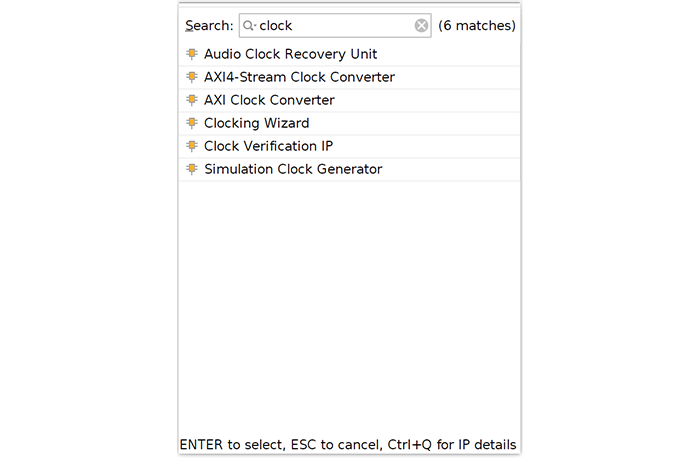Click empty area below Simulation Clock Generator
This screenshot has height=458, width=700.
[350, 308]
